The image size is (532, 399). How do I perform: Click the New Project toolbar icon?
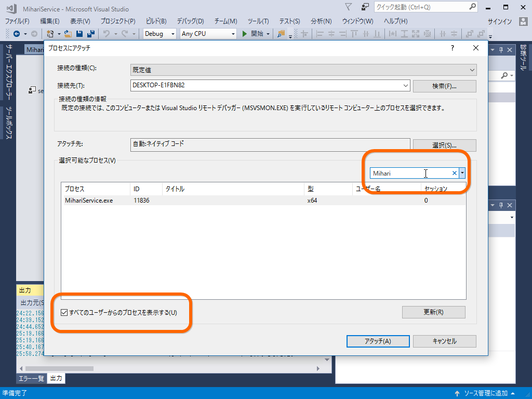[50, 34]
